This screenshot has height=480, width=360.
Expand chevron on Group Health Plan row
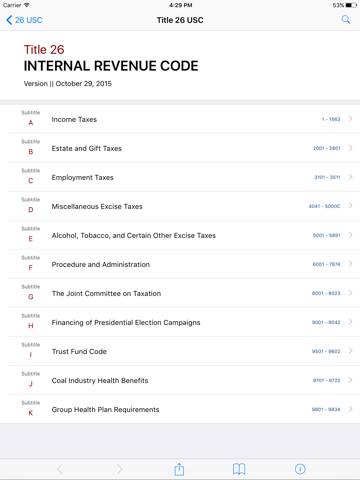pos(351,409)
